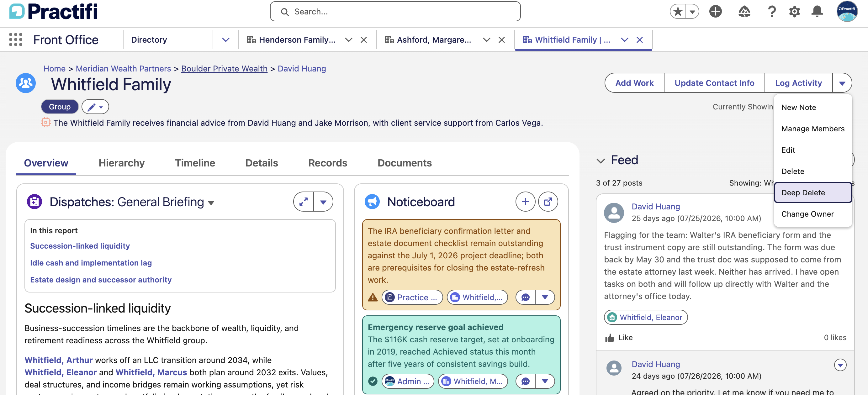Open actions menu on Emergency reserve notice
Viewport: 868px width, 395px height.
point(544,381)
